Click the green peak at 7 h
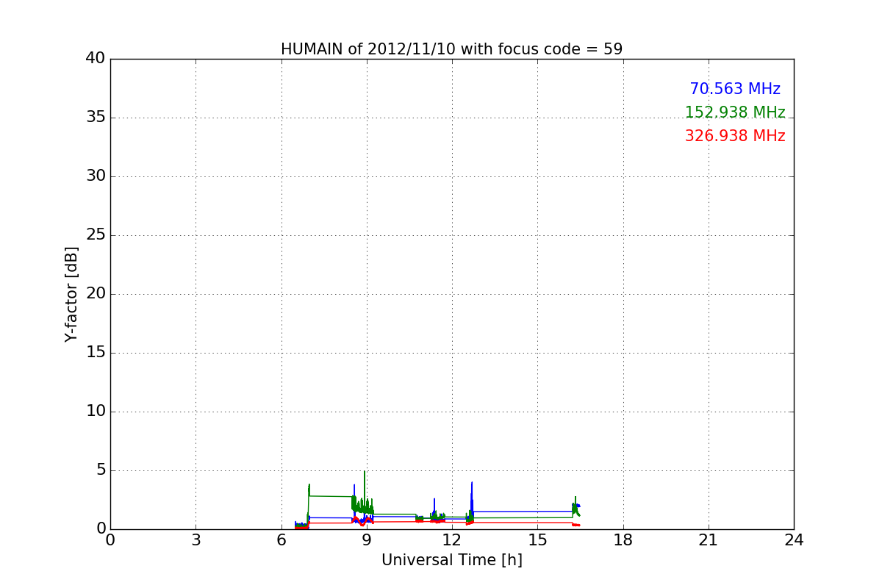 (309, 491)
